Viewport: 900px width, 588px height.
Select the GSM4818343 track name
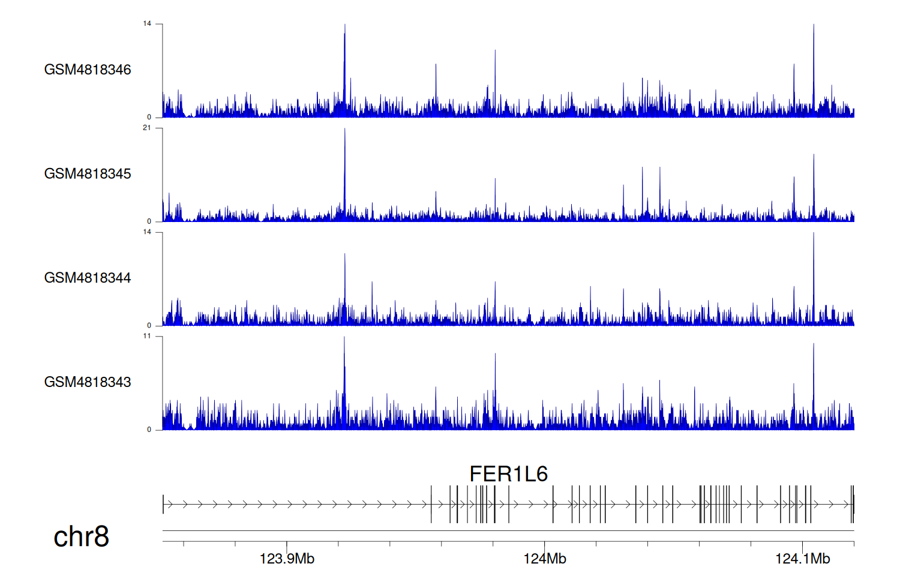[x=88, y=382]
